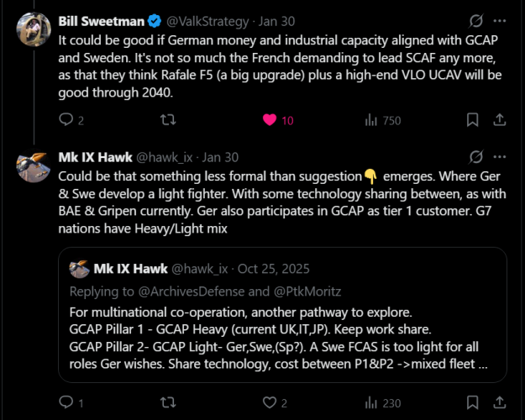Reply to Bill Sweetman's post

[x=66, y=120]
